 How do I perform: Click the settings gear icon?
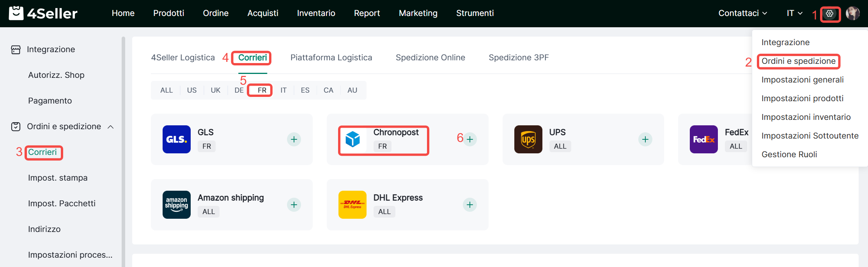[829, 14]
